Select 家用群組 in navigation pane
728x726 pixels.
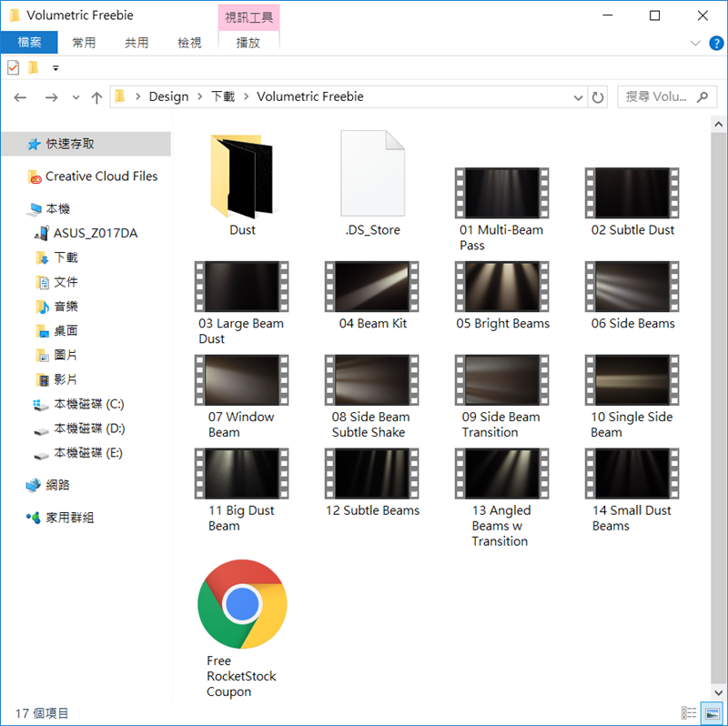point(60,518)
